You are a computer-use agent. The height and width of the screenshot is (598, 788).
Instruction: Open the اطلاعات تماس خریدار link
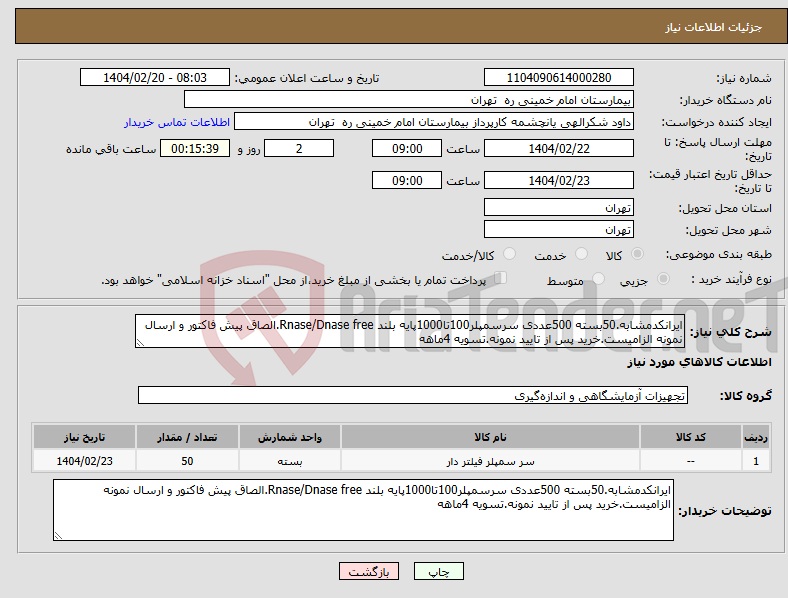coord(177,122)
